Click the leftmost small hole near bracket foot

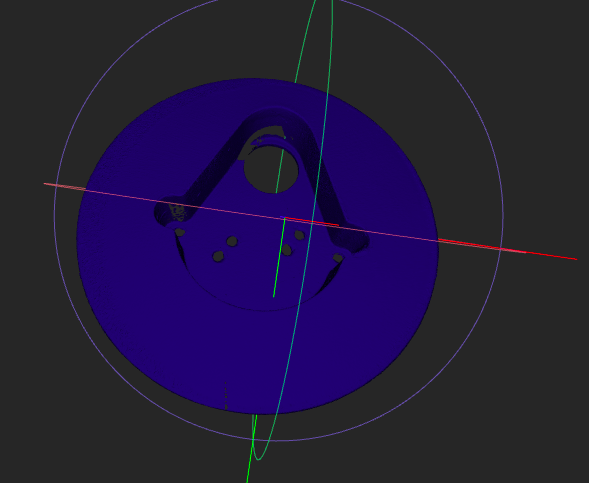[180, 232]
